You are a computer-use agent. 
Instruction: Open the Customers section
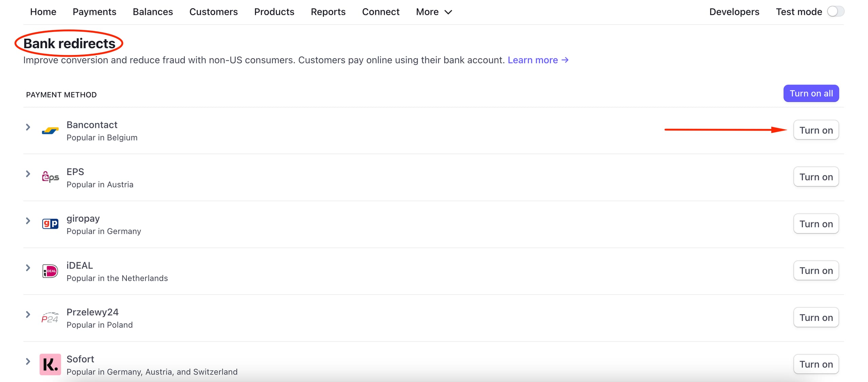pyautogui.click(x=214, y=12)
